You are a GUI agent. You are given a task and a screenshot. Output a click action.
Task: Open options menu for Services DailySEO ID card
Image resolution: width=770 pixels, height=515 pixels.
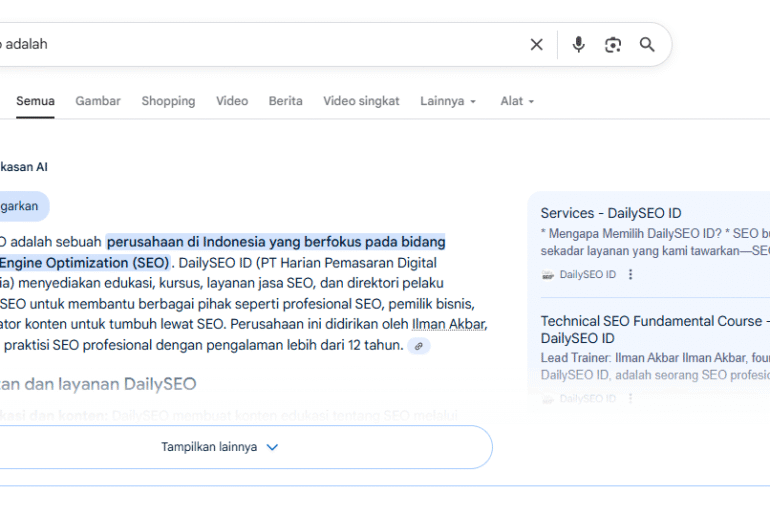[x=631, y=274]
